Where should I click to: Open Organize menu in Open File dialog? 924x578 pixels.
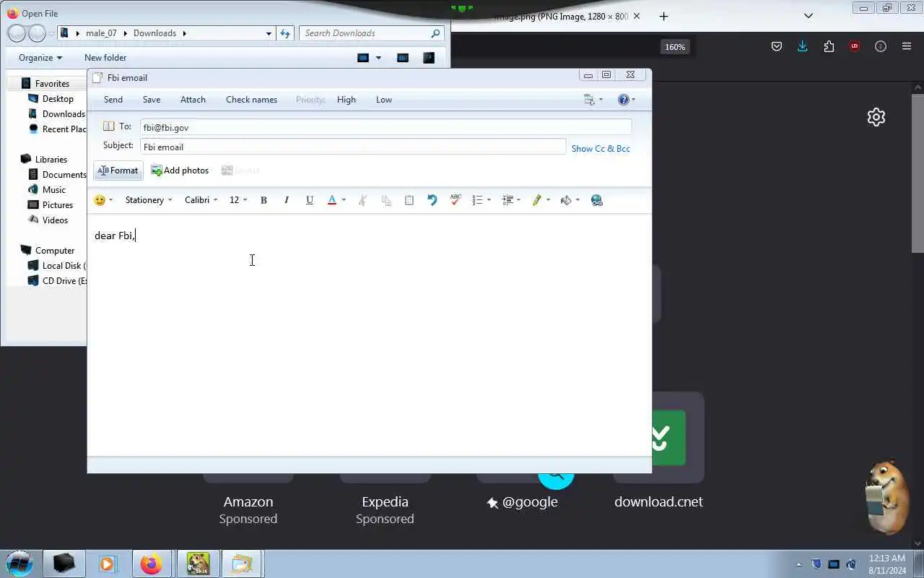(40, 58)
